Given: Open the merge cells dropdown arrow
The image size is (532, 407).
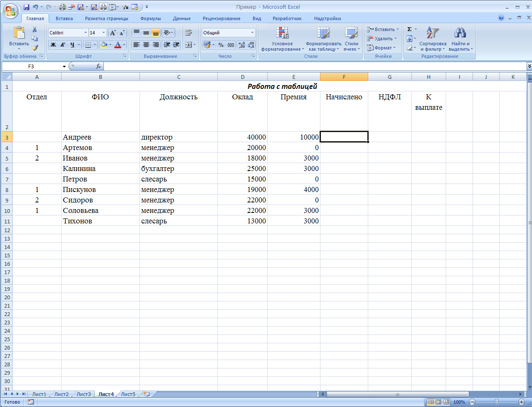Looking at the screenshot, I should (x=195, y=44).
